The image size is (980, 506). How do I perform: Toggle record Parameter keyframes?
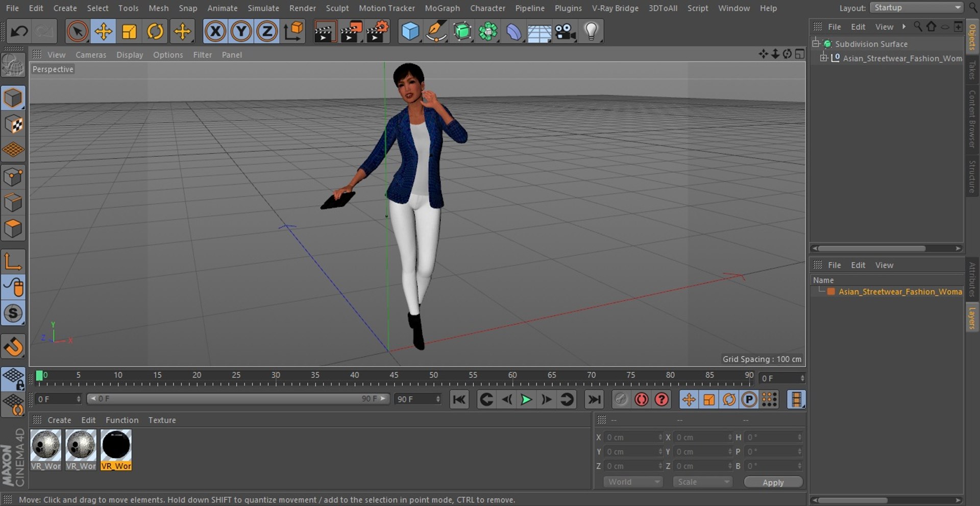pyautogui.click(x=749, y=399)
